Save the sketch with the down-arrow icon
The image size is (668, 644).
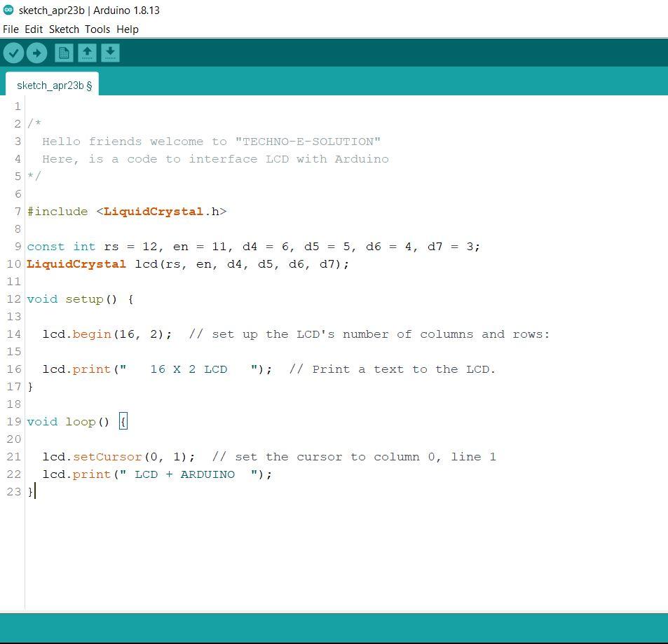point(110,53)
